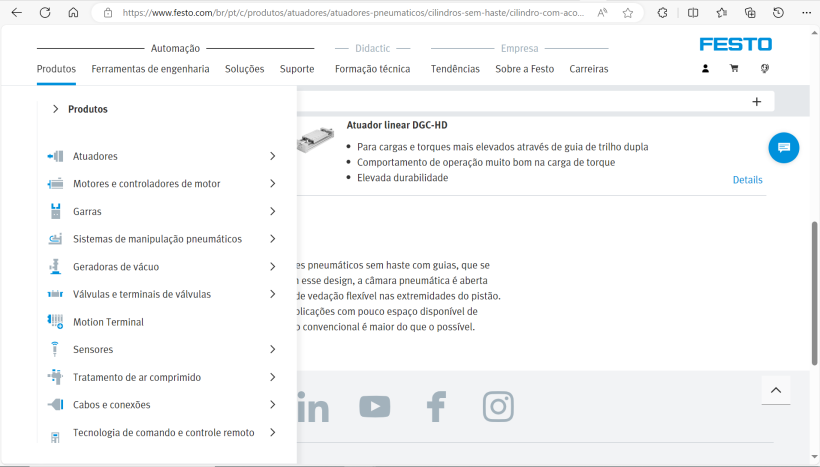The image size is (820, 467).
Task: Click DGC-HD actuator product thumbnail
Action: point(315,139)
